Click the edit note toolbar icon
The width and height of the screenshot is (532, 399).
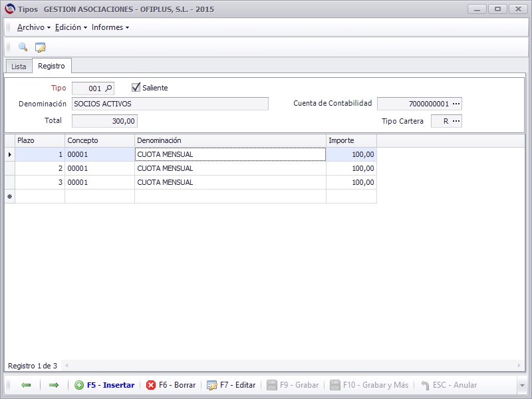click(41, 47)
